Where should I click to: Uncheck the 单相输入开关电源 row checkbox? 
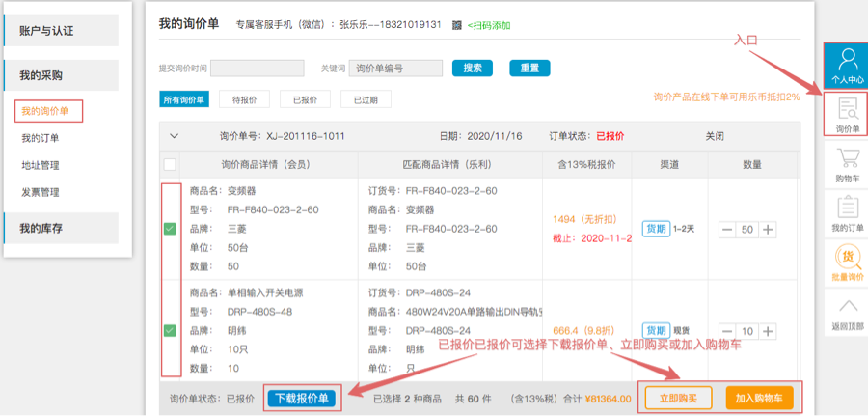click(170, 331)
